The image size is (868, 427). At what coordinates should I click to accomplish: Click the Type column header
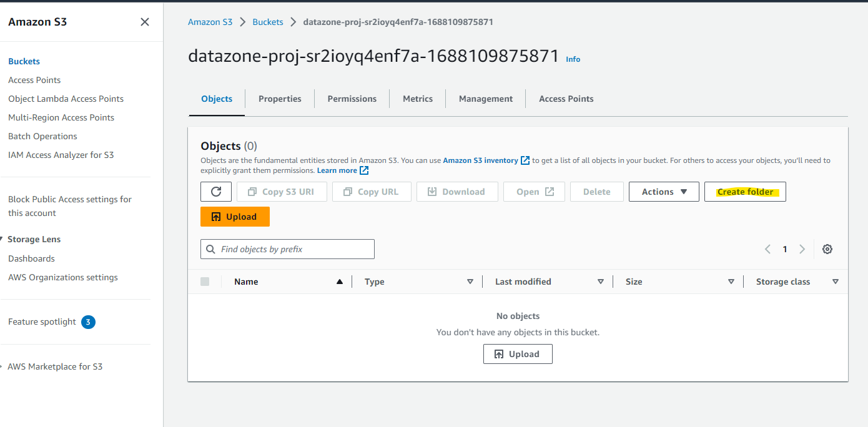pos(375,282)
